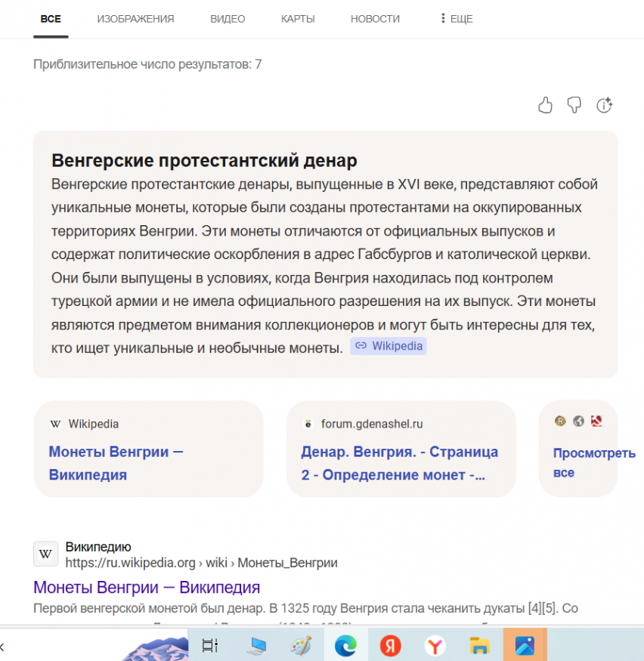644x661 pixels.
Task: Click the Wikipedia source citation chip
Action: (389, 346)
